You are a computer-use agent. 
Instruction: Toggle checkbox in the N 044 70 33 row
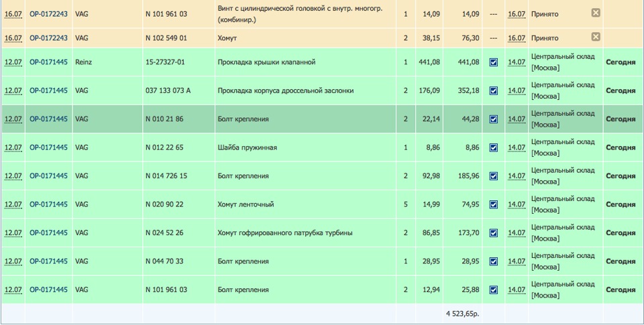[x=494, y=261]
